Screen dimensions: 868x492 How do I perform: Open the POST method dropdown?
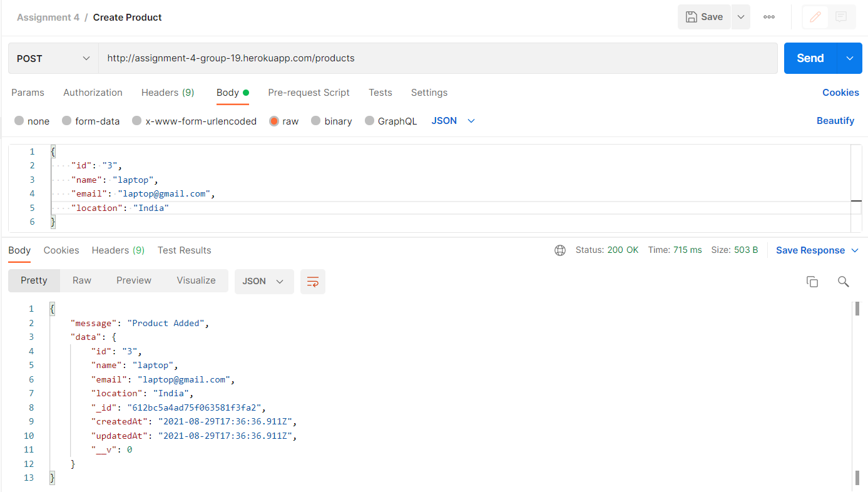tap(53, 58)
